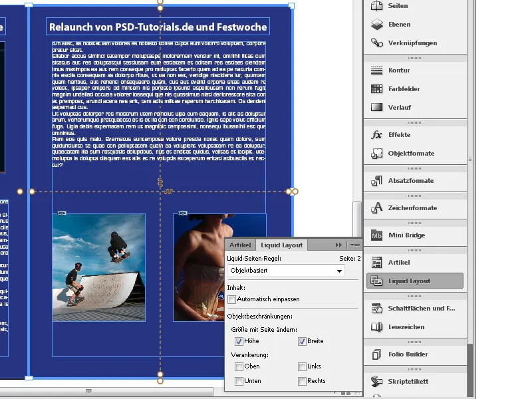Check the Links anchoring checkbox
The image size is (532, 399).
302,366
